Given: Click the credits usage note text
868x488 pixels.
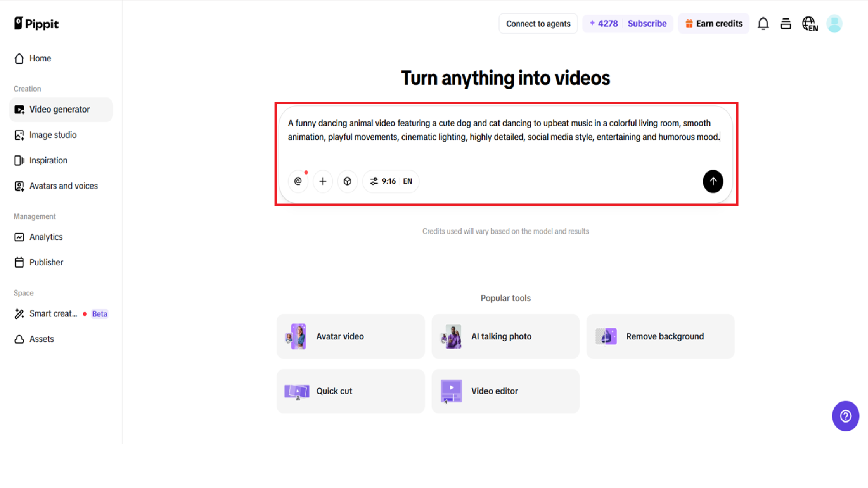Looking at the screenshot, I should tap(506, 231).
